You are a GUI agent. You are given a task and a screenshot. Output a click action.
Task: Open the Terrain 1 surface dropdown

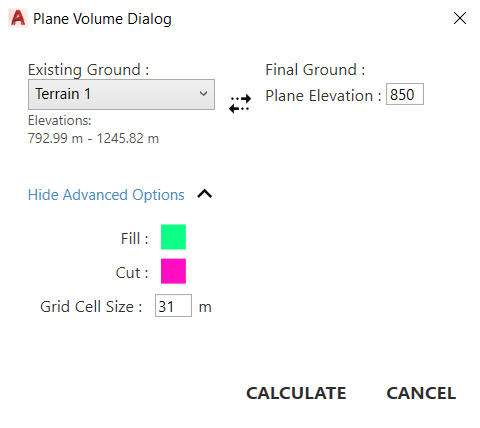(x=121, y=94)
